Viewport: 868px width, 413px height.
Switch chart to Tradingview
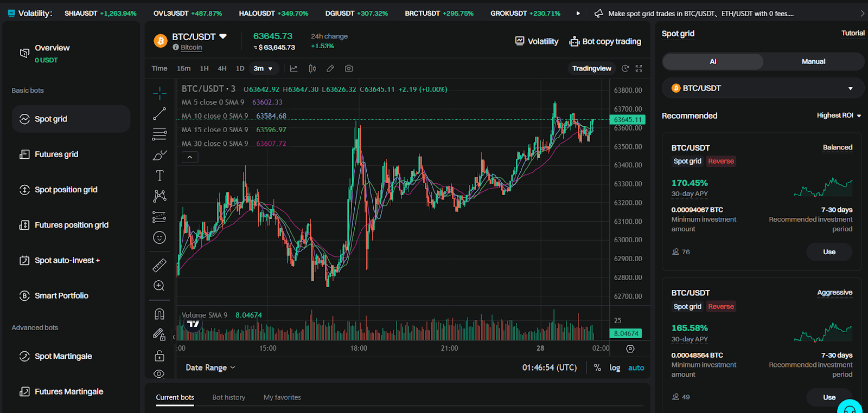coord(591,68)
